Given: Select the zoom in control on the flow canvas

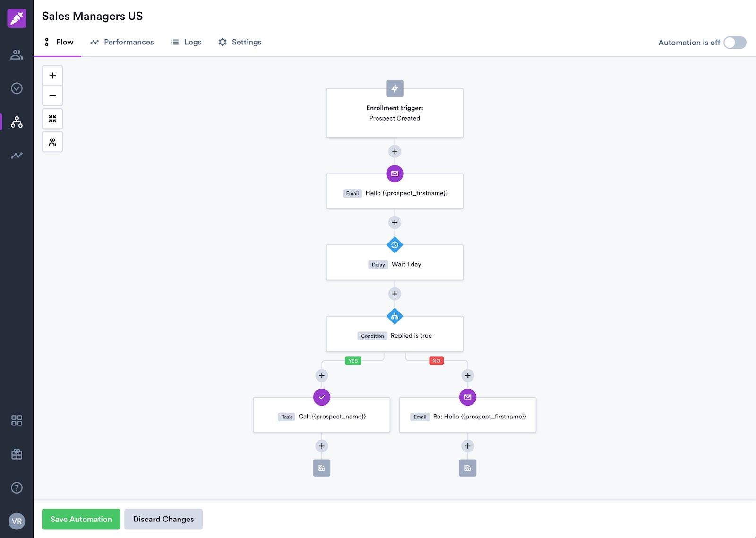Looking at the screenshot, I should [52, 75].
